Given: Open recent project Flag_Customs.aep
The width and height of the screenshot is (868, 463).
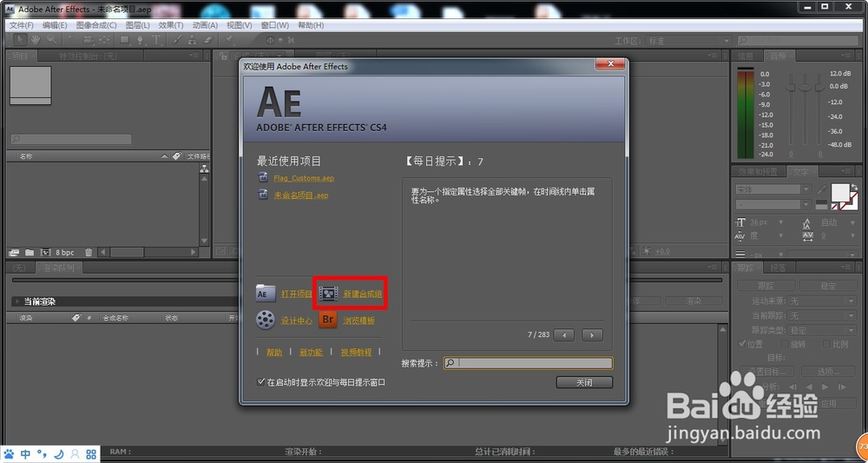Looking at the screenshot, I should click(304, 178).
